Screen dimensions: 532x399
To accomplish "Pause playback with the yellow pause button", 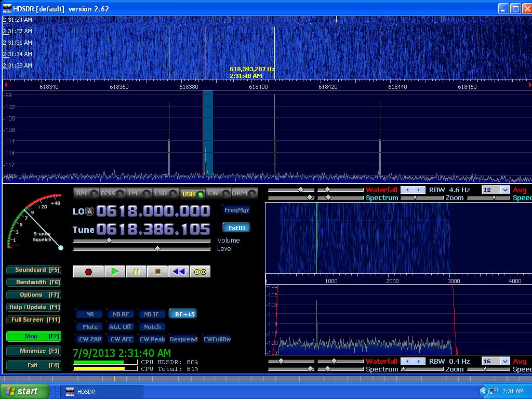I will pyautogui.click(x=136, y=272).
